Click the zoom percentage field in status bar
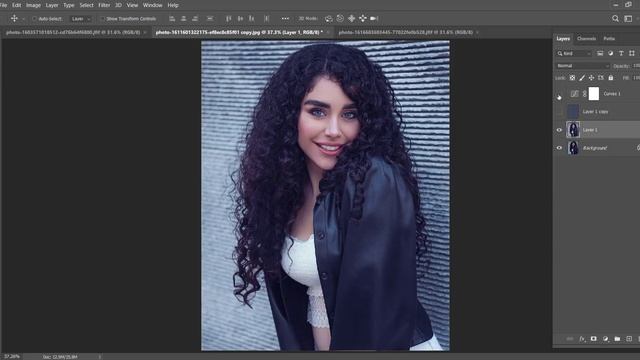Screen dimensions: 640x360 pos(12,357)
